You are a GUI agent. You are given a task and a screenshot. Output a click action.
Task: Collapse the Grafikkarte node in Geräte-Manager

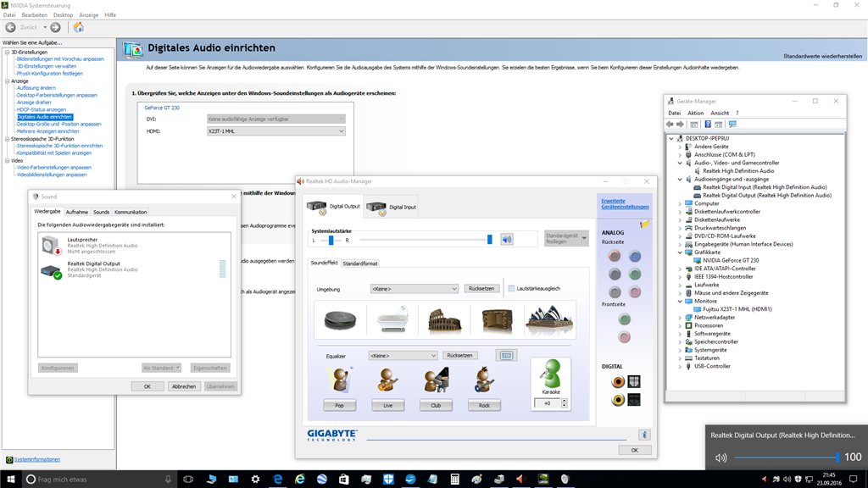point(680,252)
